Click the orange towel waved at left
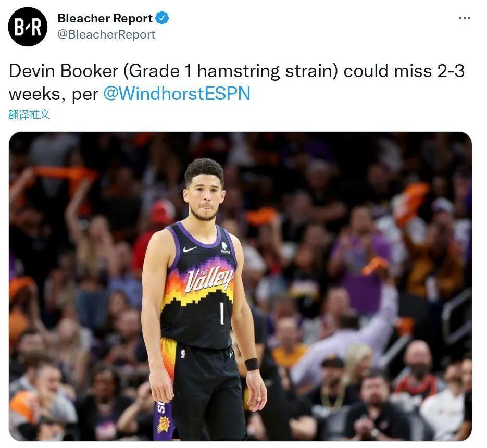The height and width of the screenshot is (448, 487). click(65, 173)
